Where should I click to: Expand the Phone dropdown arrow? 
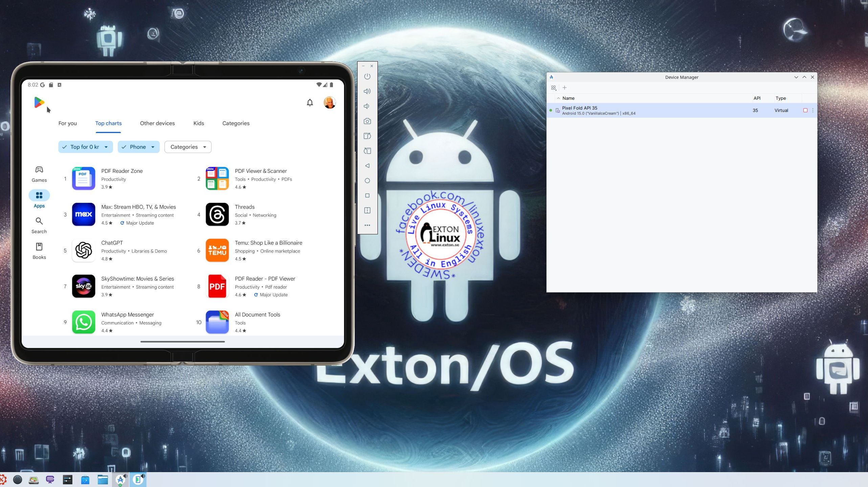coord(153,147)
